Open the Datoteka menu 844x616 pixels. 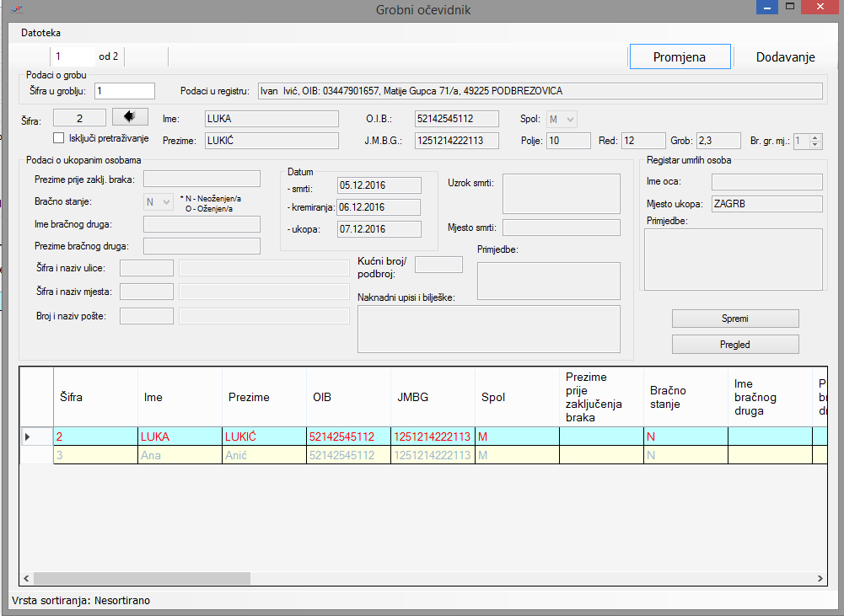pyautogui.click(x=41, y=33)
